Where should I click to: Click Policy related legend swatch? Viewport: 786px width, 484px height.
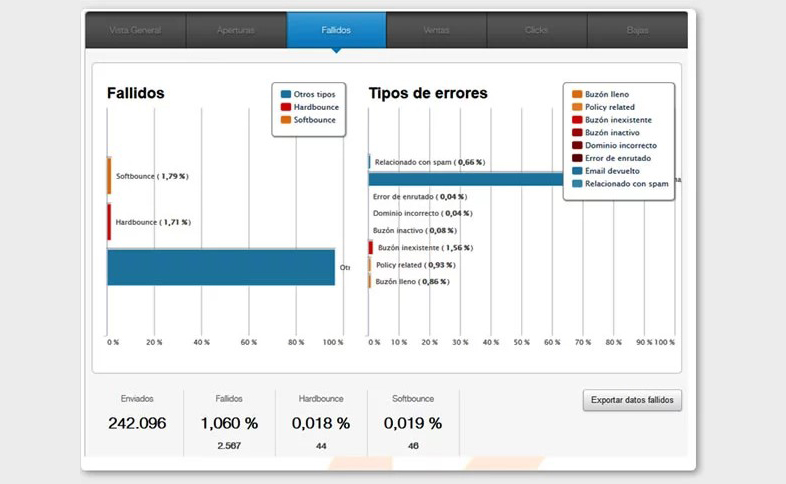pyautogui.click(x=577, y=107)
